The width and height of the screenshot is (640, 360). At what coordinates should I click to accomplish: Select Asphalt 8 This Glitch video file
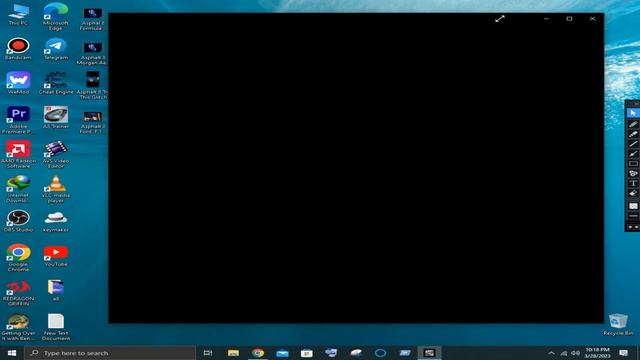[93, 86]
